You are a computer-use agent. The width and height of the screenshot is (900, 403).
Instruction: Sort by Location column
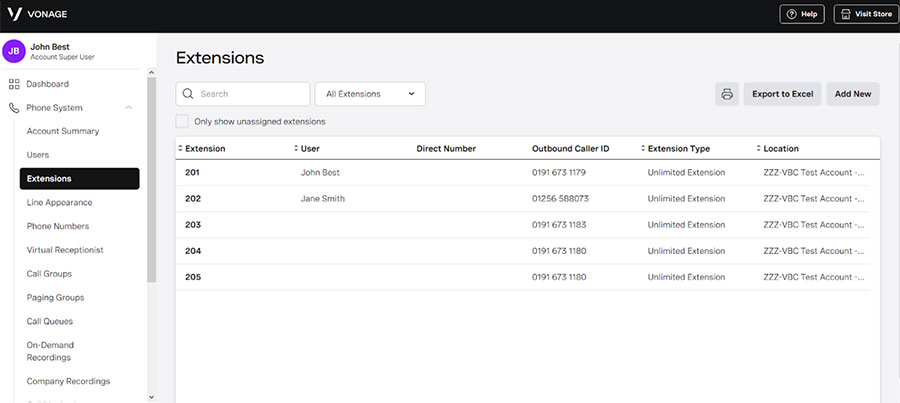point(778,149)
